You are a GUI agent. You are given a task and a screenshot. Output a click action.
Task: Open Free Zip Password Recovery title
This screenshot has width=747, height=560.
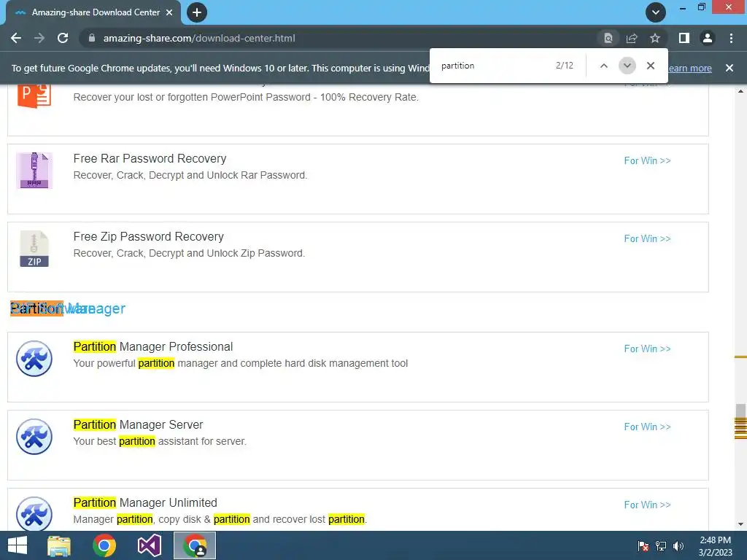pyautogui.click(x=148, y=237)
